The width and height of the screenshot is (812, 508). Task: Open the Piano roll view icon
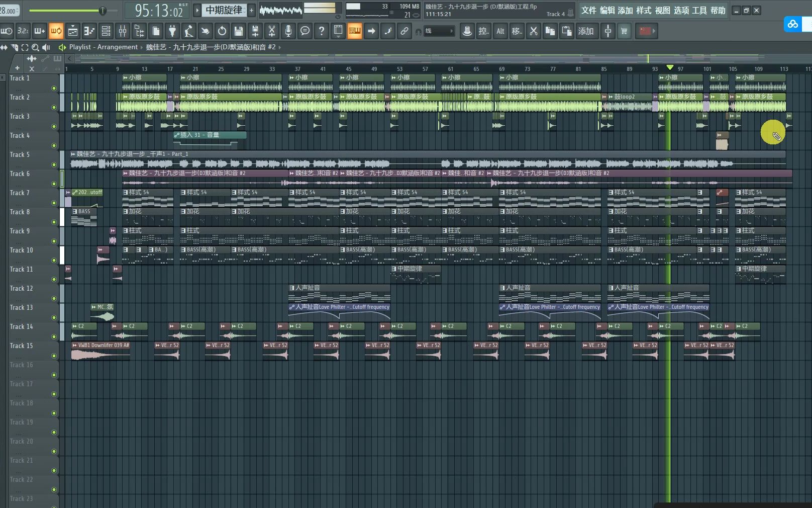tap(89, 31)
